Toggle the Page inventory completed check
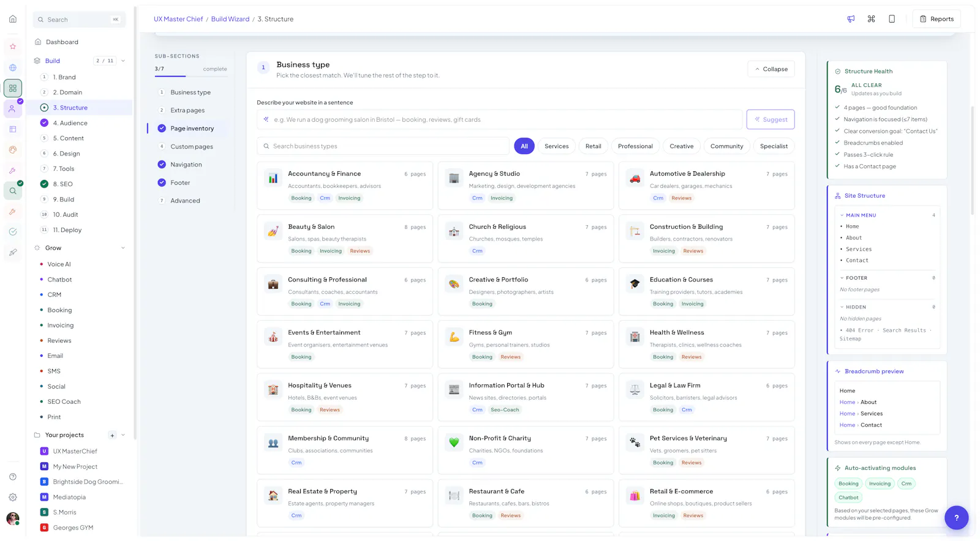 [162, 129]
